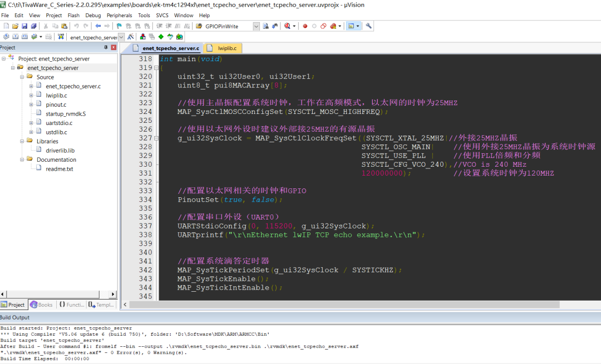
Task: Open the debug session dropdown arrow
Action: point(294,26)
